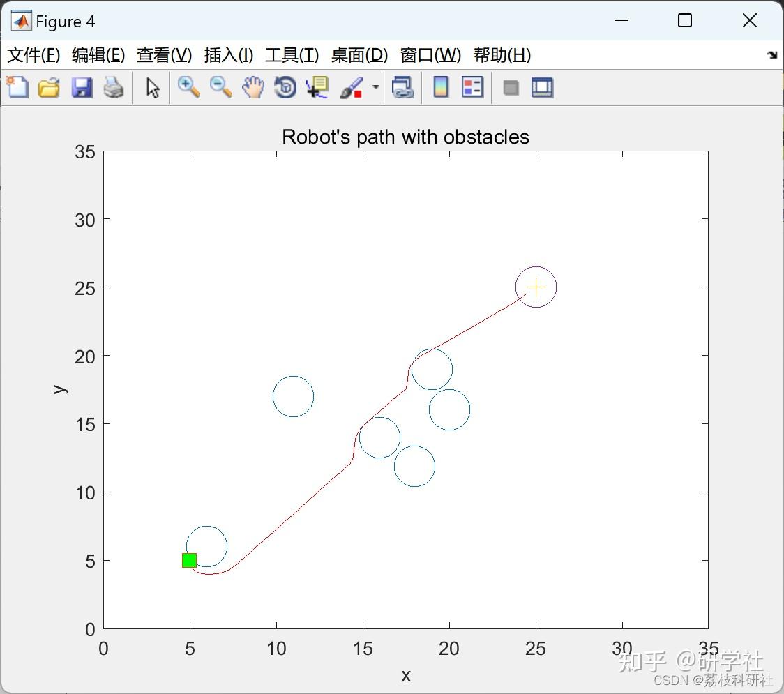Image resolution: width=784 pixels, height=694 pixels.
Task: Select the Data Cursor tool
Action: point(317,87)
